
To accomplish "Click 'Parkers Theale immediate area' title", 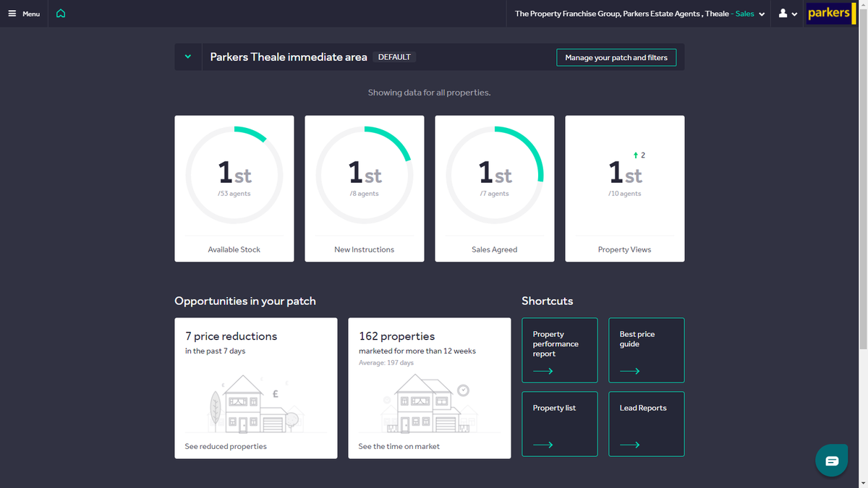I will 289,57.
